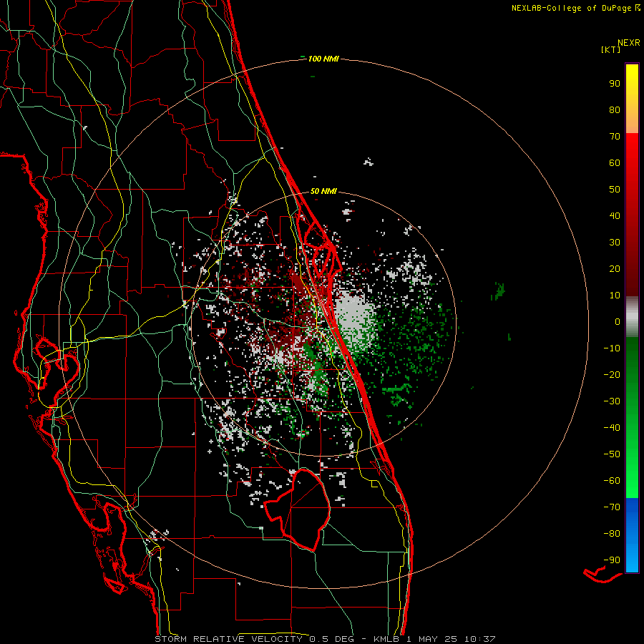Click the -60 knot scale value

[612, 481]
